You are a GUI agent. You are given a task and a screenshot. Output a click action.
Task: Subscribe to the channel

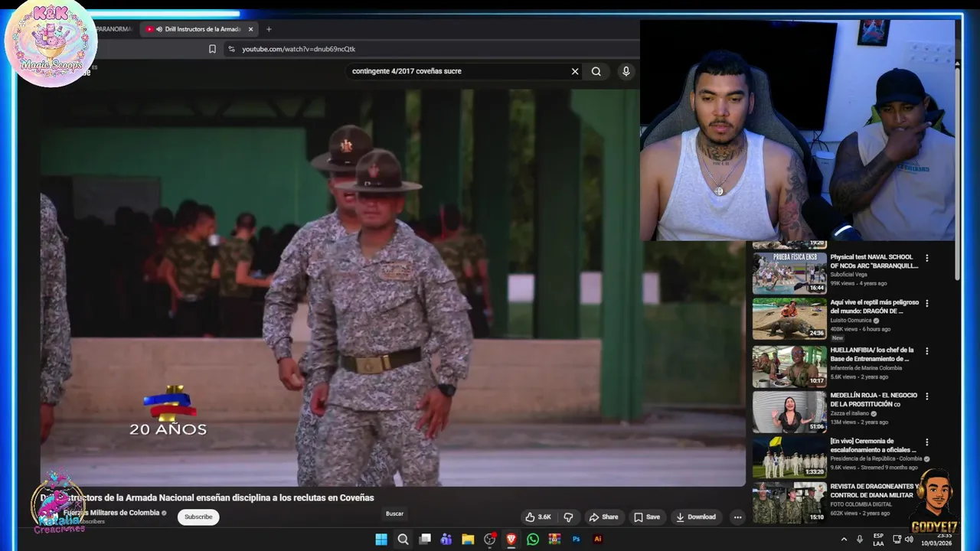pyautogui.click(x=198, y=517)
